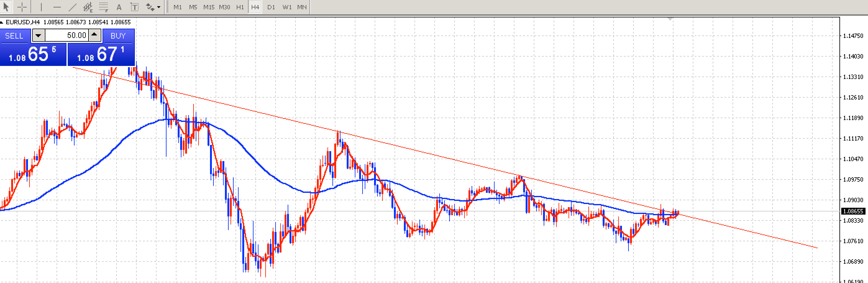Increase trade volume with up arrow

[95, 35]
